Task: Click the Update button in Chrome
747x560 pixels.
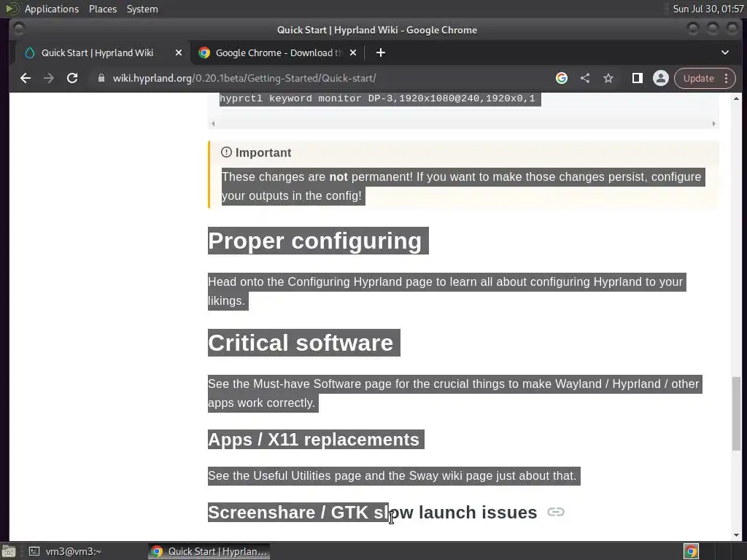Action: 698,78
